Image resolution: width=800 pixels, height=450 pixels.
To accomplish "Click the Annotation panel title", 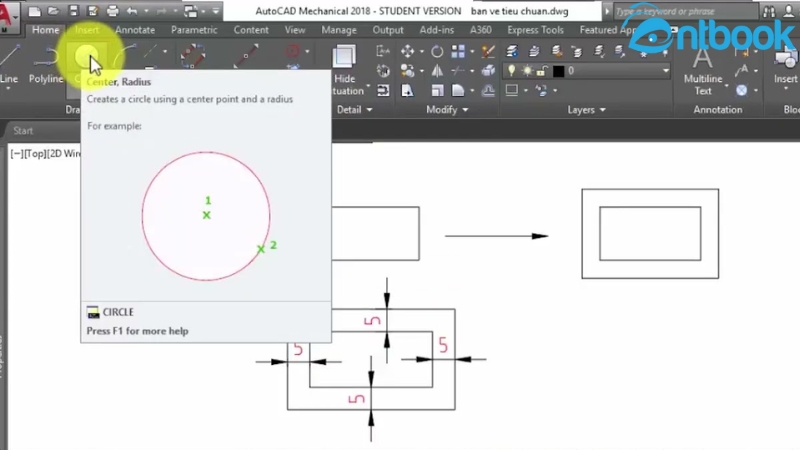I will (717, 110).
